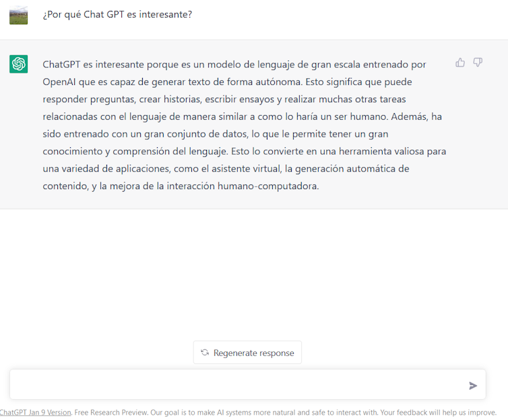Click the green ChatGPT logo avatar

tap(18, 64)
